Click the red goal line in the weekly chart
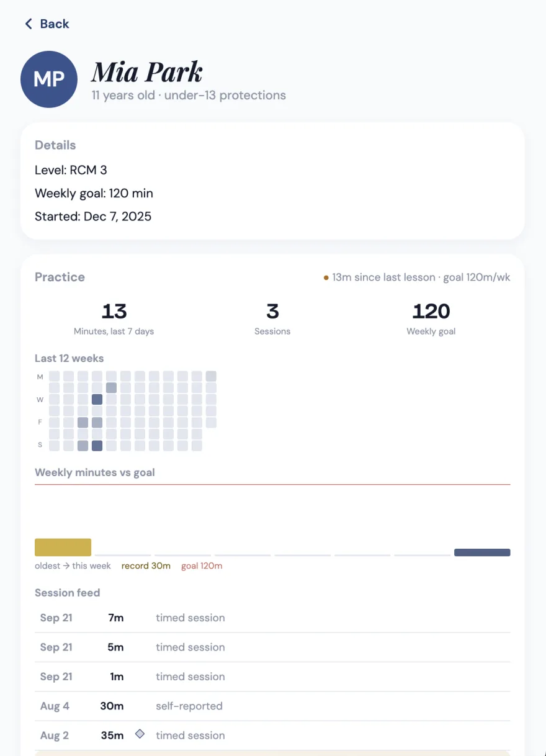 [272, 484]
